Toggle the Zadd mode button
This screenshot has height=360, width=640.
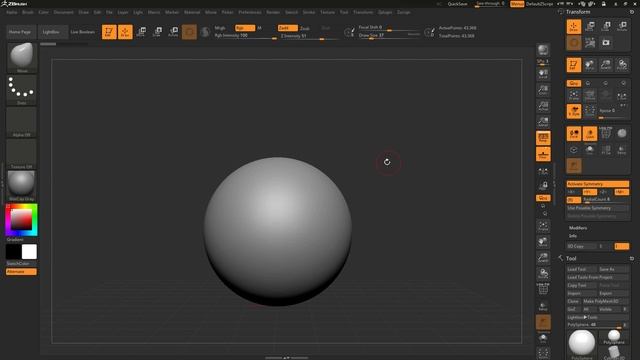point(287,28)
